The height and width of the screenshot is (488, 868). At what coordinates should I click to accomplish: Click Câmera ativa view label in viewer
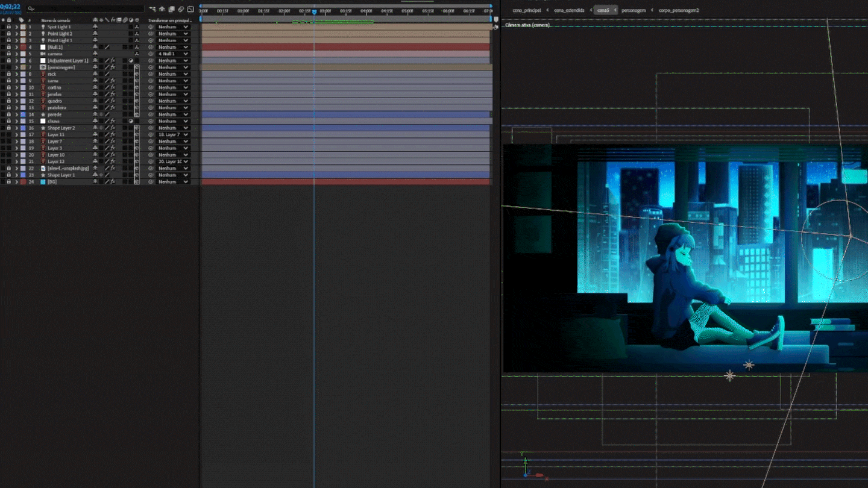click(527, 25)
